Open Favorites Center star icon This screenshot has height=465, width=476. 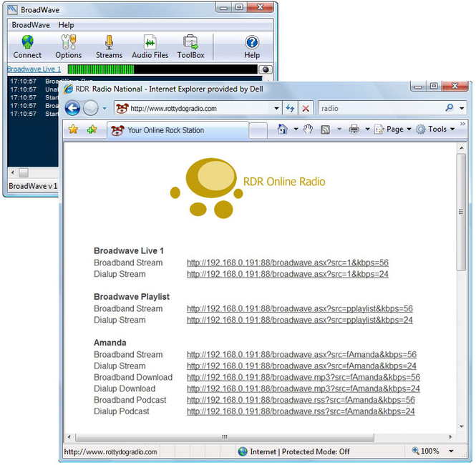[73, 129]
